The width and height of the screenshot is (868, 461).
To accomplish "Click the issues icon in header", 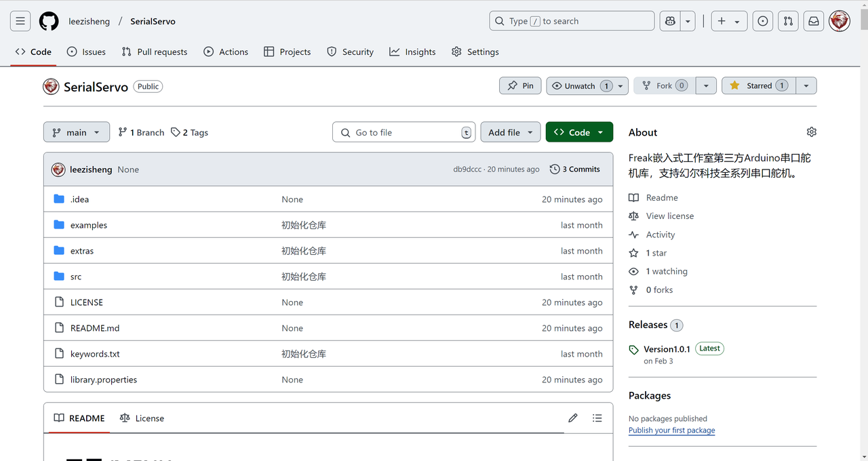I will tap(763, 21).
